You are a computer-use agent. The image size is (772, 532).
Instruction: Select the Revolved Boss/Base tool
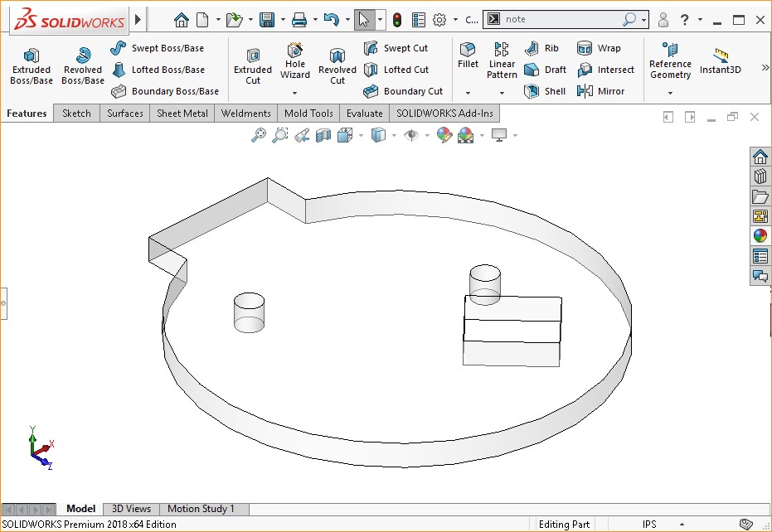tap(83, 66)
